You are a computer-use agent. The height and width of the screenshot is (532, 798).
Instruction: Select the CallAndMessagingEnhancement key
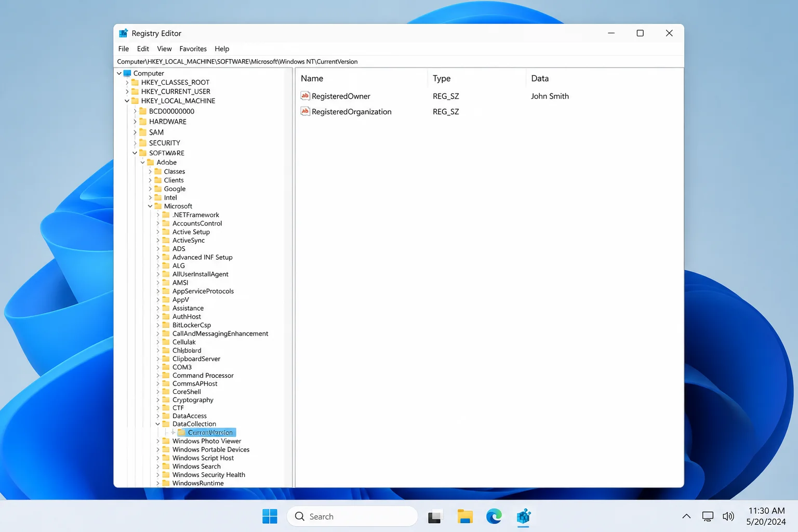pos(220,334)
